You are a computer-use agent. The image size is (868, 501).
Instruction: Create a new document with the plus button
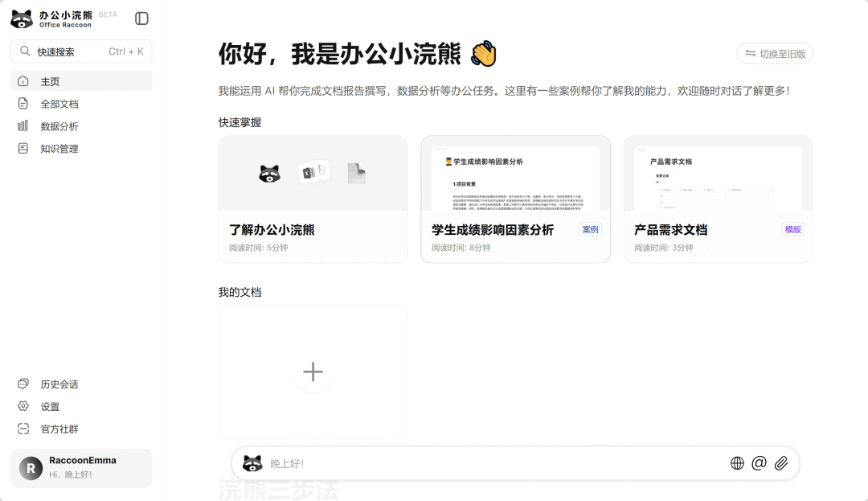313,372
